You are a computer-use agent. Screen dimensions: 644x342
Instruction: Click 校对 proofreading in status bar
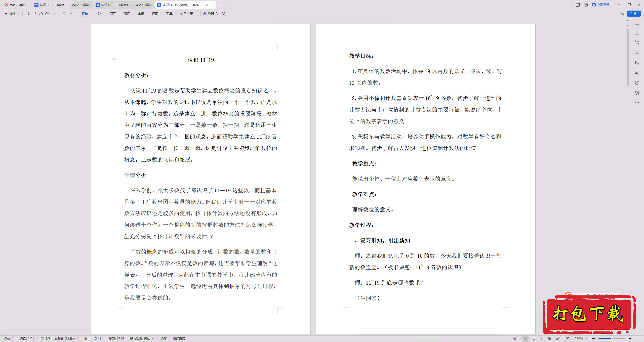tap(164, 338)
